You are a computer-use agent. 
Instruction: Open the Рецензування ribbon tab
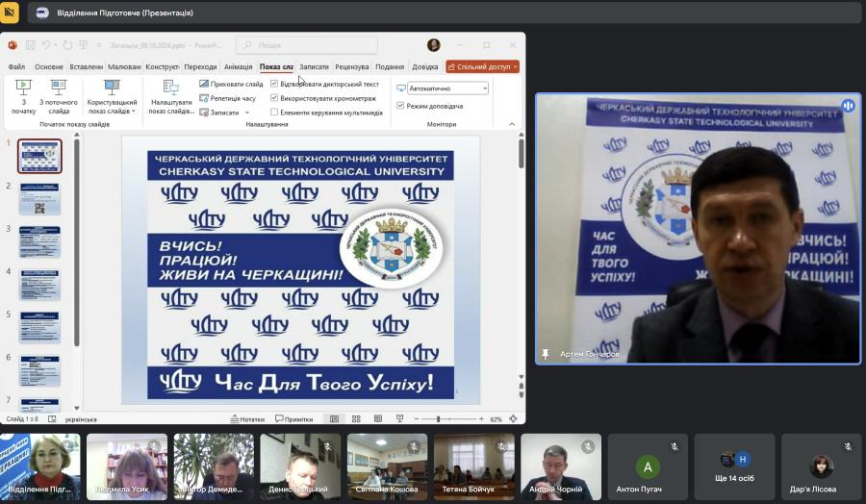point(352,67)
